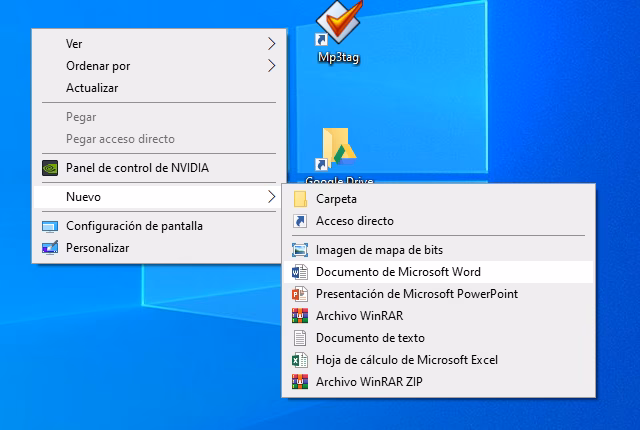Viewport: 640px width, 430px height.
Task: Click the Acceso directo shortcut arrow icon
Action: (x=300, y=221)
